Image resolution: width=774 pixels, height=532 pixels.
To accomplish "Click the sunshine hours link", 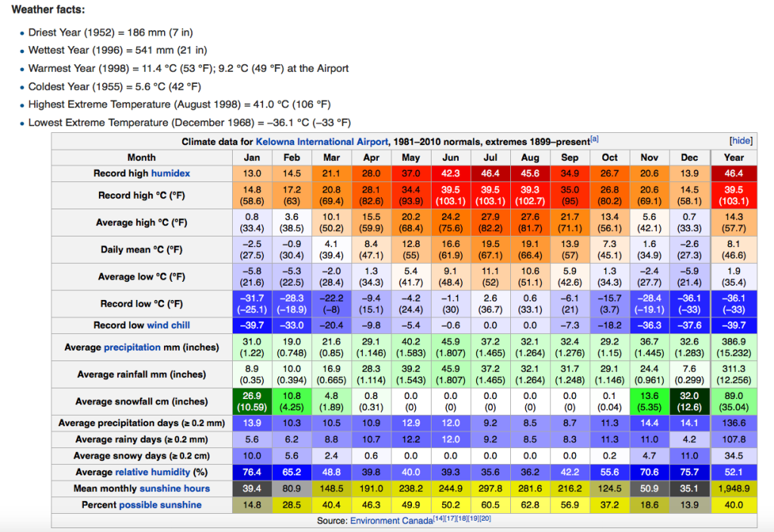I will (175, 488).
